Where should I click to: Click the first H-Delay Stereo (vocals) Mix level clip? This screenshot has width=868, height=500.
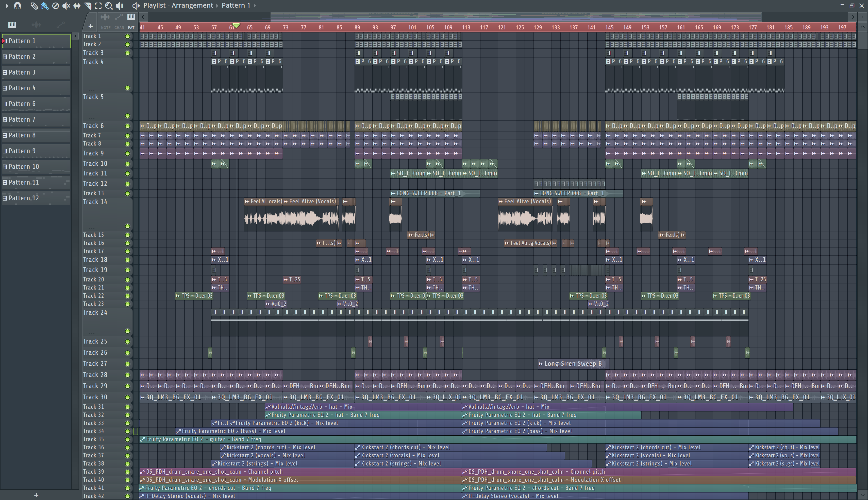click(x=300, y=496)
